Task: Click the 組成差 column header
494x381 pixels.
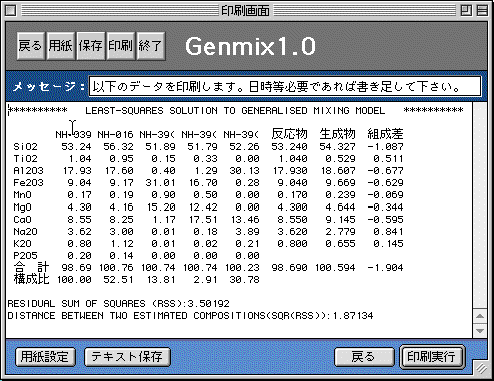Action: (385, 134)
